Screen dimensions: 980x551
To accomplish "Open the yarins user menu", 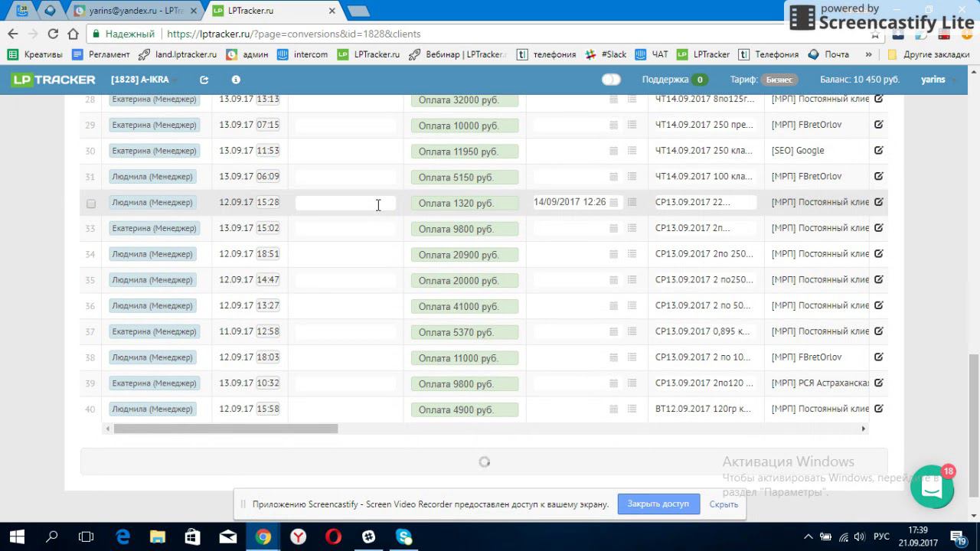I will 937,80.
